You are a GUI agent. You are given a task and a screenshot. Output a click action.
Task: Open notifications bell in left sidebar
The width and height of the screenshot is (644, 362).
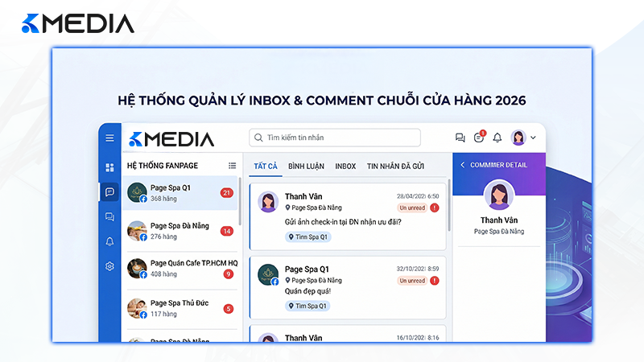point(109,241)
